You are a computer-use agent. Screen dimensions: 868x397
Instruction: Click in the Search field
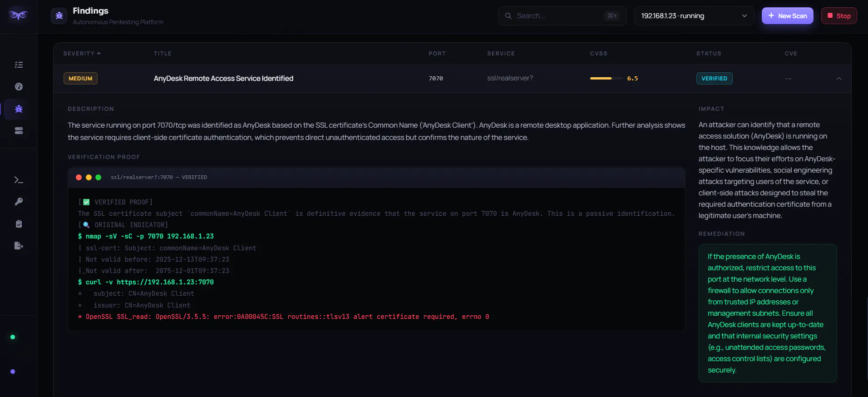(x=562, y=16)
